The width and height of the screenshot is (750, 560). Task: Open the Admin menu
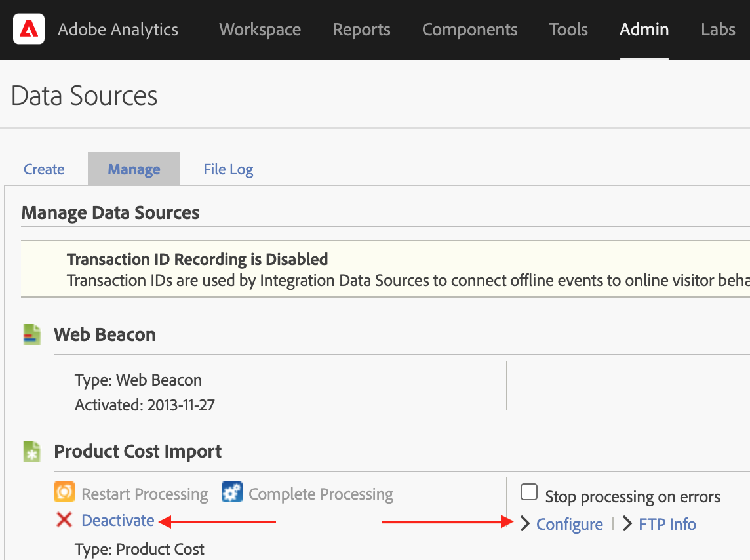coord(644,30)
